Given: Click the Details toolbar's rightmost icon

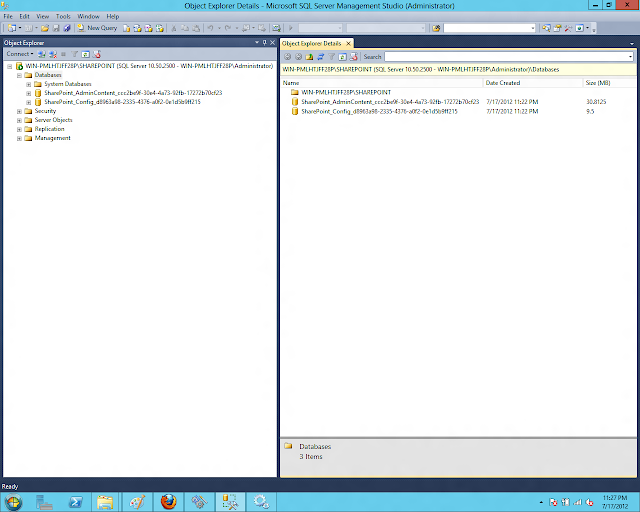Looking at the screenshot, I should (353, 57).
